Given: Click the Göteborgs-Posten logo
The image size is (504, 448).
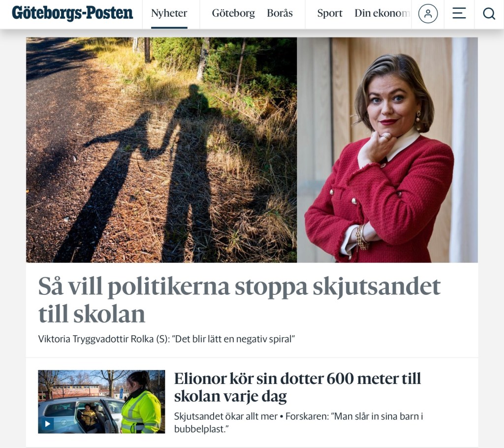Looking at the screenshot, I should point(72,13).
